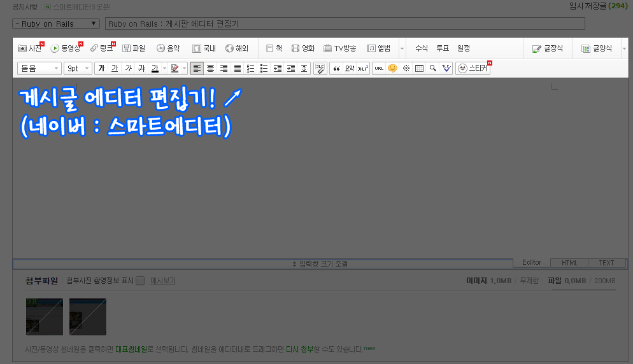Expand more media items arrow after 앨범
The width and height of the screenshot is (633, 364).
402,48
